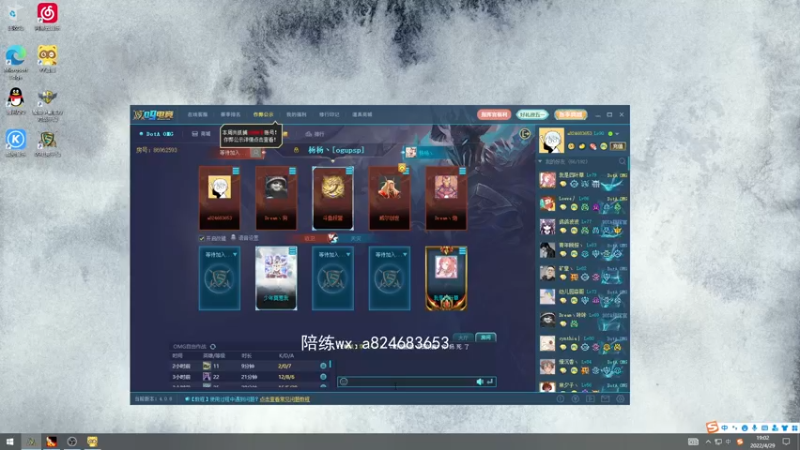Click the lock icon before room name ogupsp
The height and width of the screenshot is (450, 800).
(x=296, y=150)
